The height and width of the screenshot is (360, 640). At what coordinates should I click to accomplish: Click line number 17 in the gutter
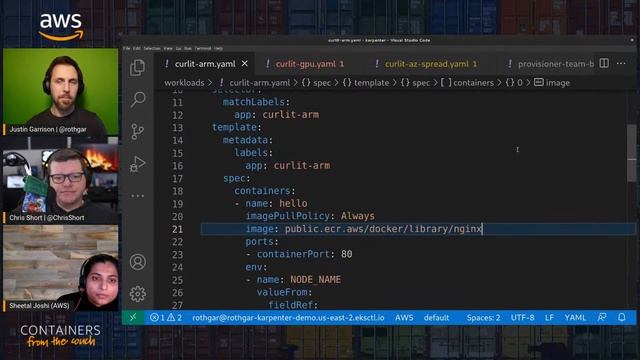coord(178,178)
